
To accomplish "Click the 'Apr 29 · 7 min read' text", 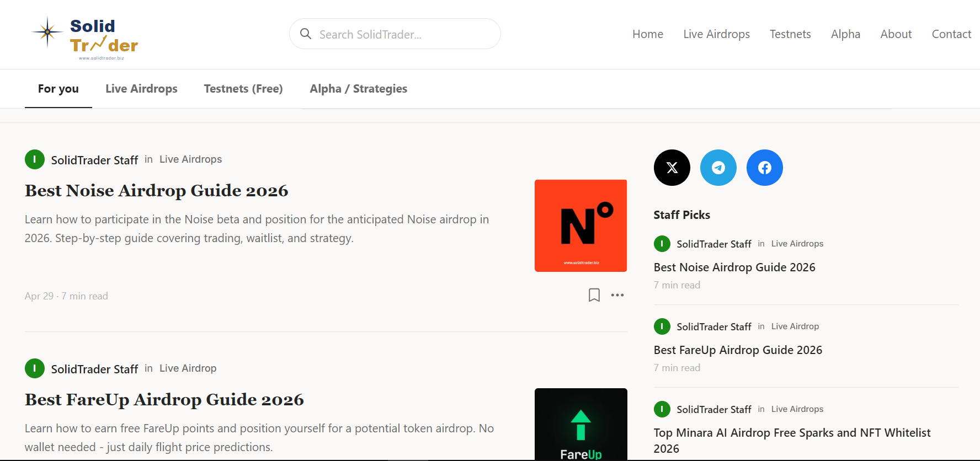I will (x=66, y=296).
